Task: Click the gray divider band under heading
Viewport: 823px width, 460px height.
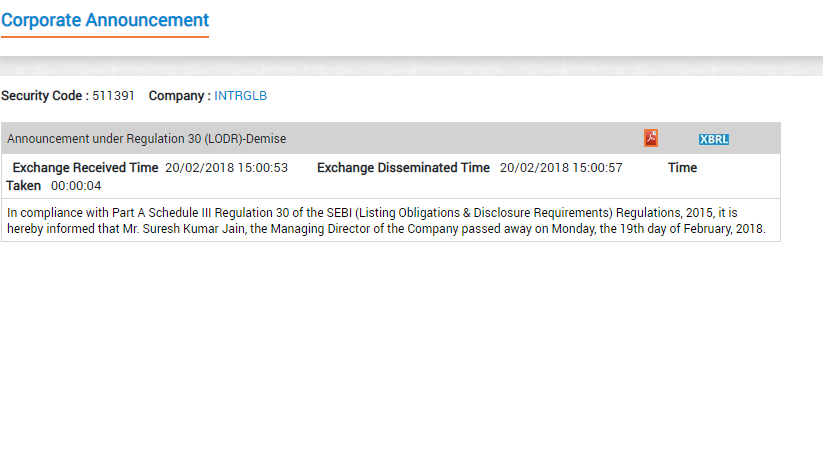Action: point(412,66)
